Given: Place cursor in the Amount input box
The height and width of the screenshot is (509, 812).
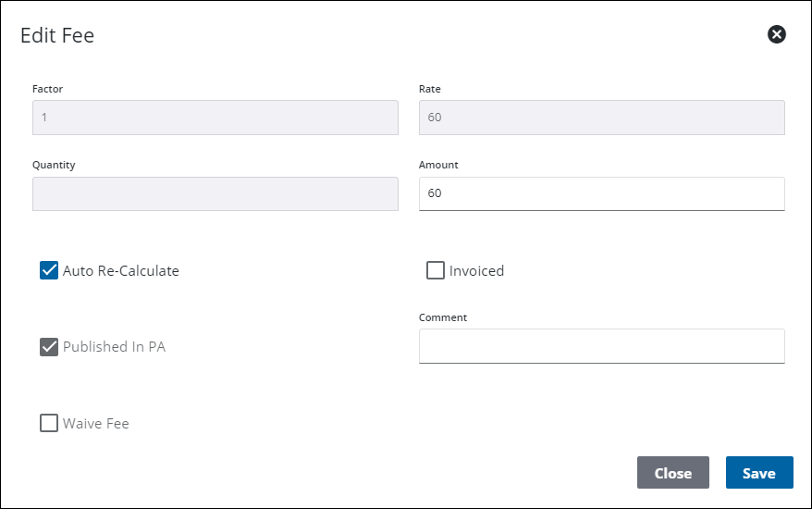Looking at the screenshot, I should point(602,193).
